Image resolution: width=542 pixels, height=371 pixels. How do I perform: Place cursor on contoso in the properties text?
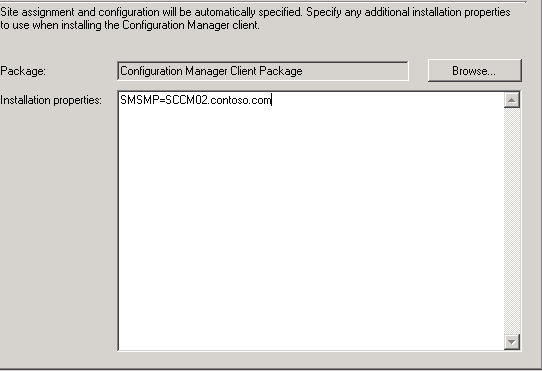click(229, 100)
